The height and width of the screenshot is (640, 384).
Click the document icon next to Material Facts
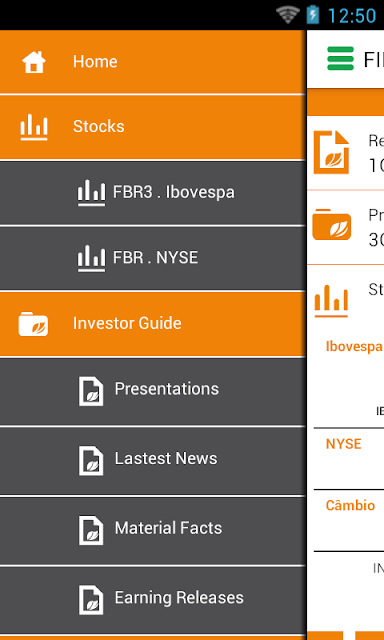tap(91, 530)
